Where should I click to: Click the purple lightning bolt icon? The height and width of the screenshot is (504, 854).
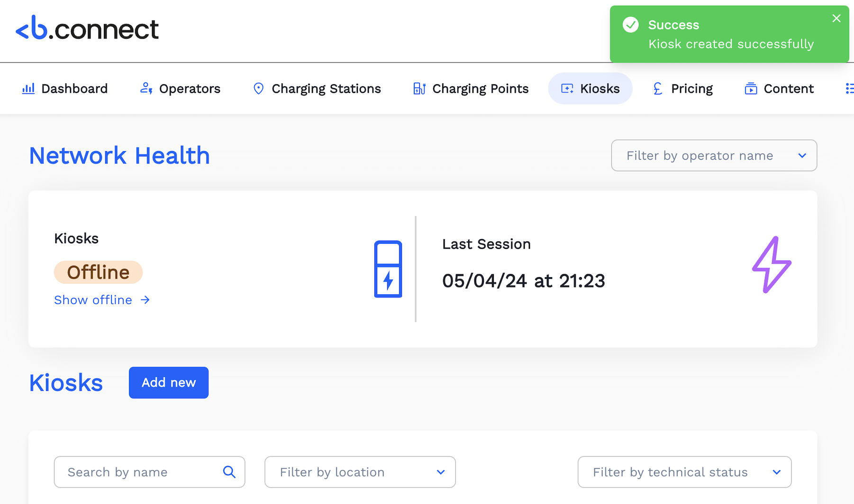(x=772, y=265)
